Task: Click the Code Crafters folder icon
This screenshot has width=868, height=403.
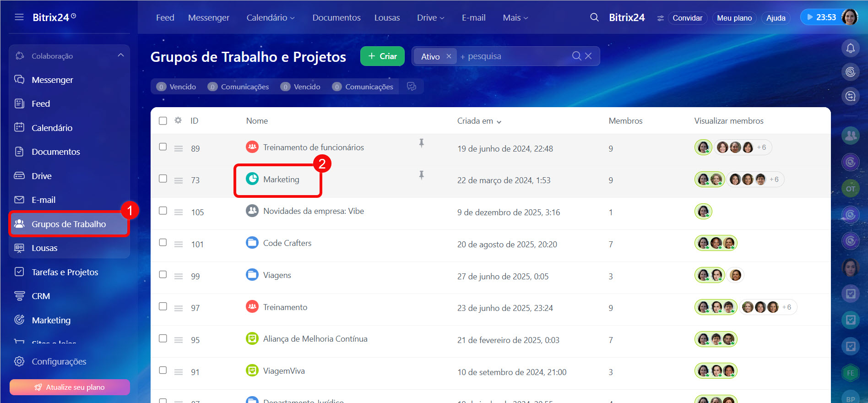Action: click(x=252, y=243)
